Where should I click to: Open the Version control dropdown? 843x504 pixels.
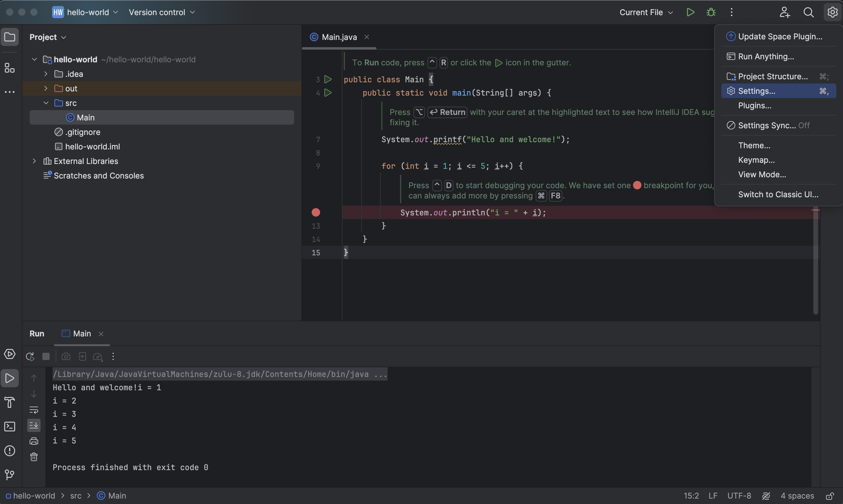pos(162,12)
